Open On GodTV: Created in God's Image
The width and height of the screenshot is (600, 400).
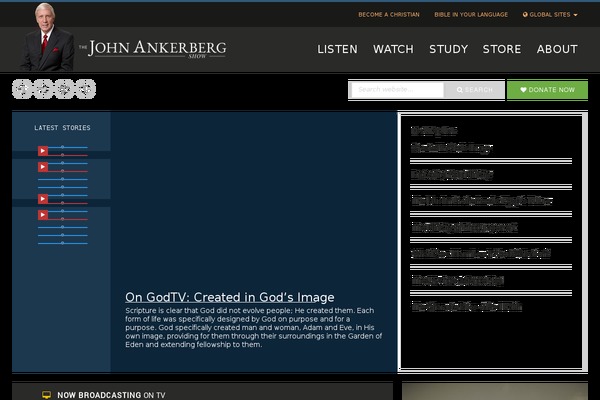pyautogui.click(x=230, y=297)
